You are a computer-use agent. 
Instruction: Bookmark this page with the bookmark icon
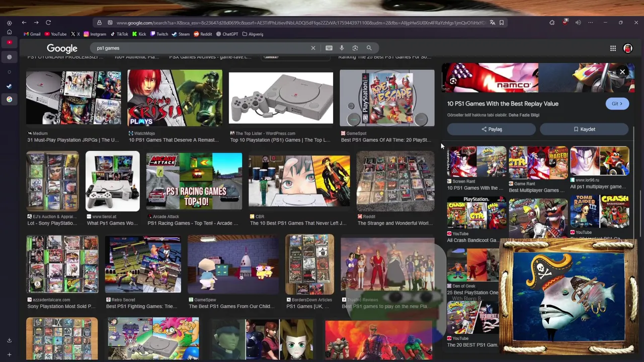coord(502,23)
